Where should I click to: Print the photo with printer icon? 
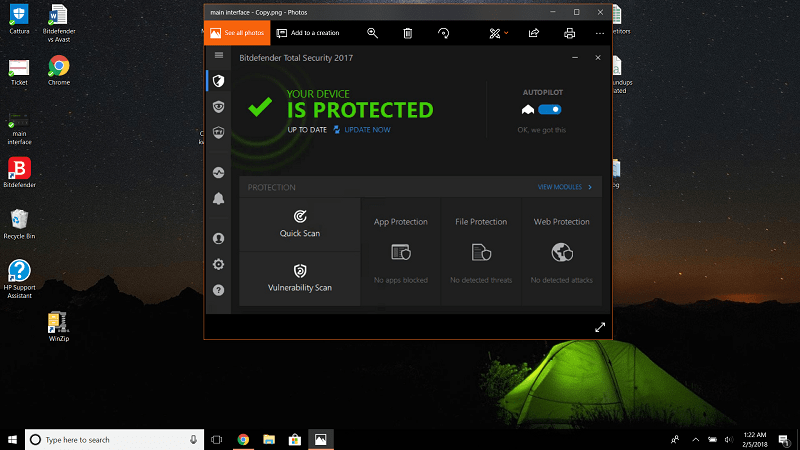[569, 33]
